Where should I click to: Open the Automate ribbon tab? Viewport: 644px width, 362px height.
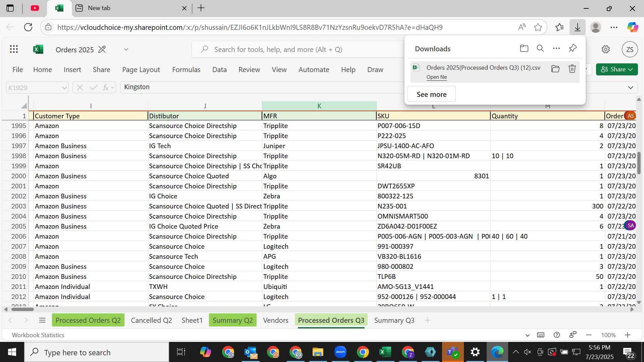314,69
